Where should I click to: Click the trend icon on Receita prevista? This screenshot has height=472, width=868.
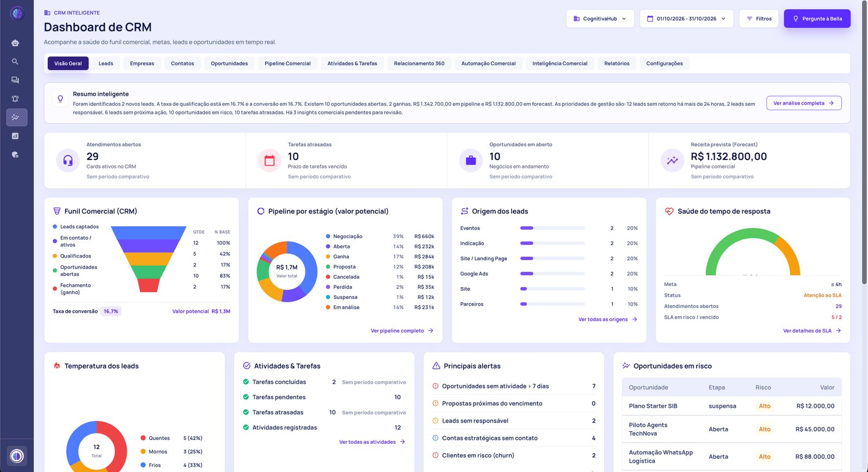(672, 161)
